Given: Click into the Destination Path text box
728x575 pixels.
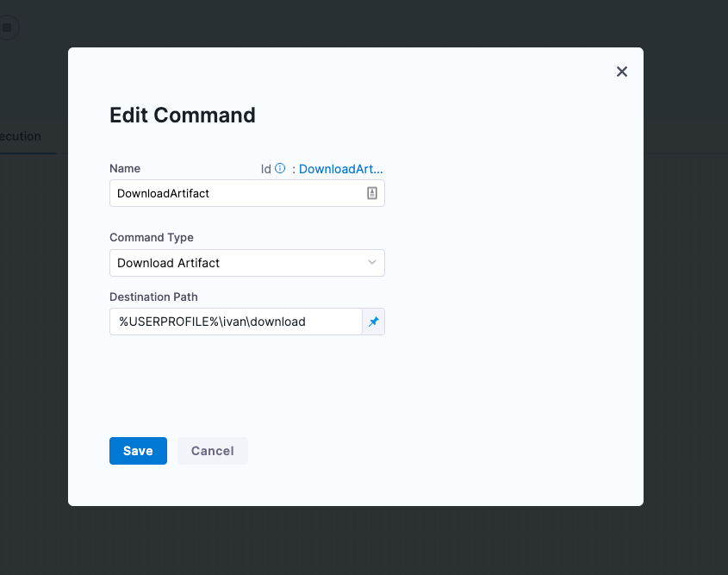Looking at the screenshot, I should (x=235, y=322).
